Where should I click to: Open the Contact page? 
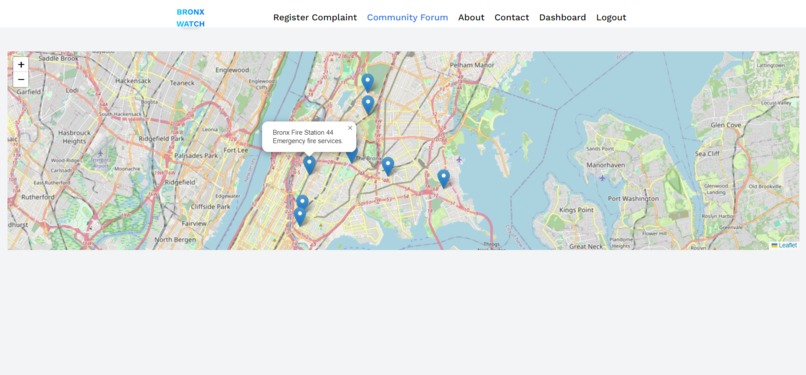511,17
